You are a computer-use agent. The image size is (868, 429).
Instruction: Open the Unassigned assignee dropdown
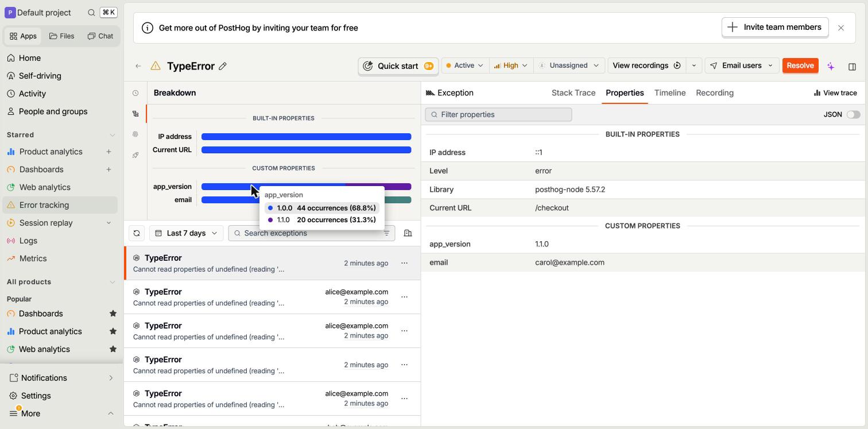coord(569,65)
